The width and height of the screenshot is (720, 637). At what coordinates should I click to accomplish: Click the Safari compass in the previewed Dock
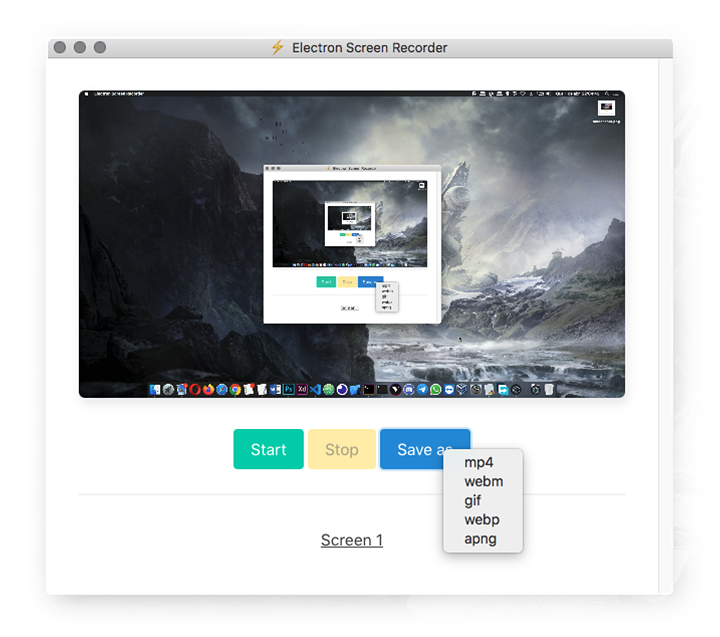pos(222,389)
